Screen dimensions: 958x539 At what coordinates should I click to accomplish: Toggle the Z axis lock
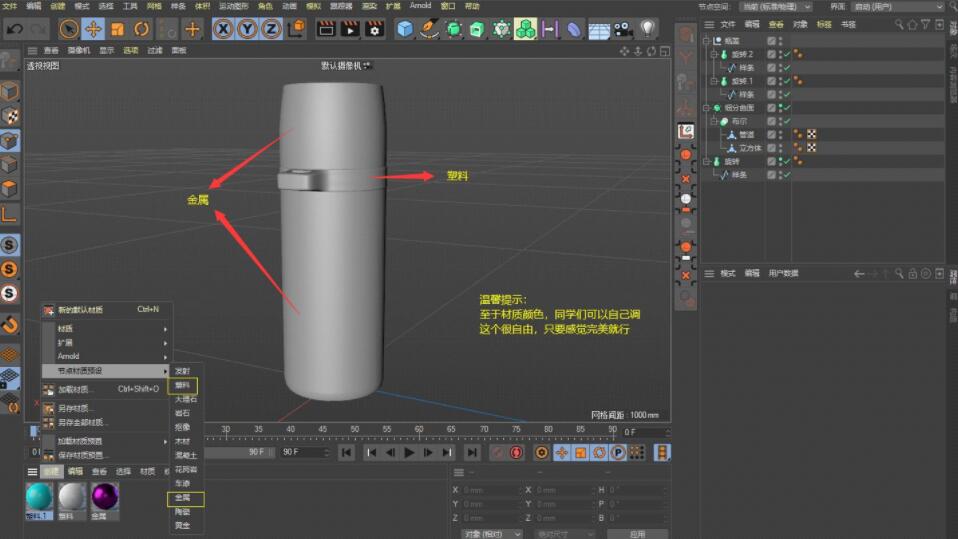pos(270,29)
